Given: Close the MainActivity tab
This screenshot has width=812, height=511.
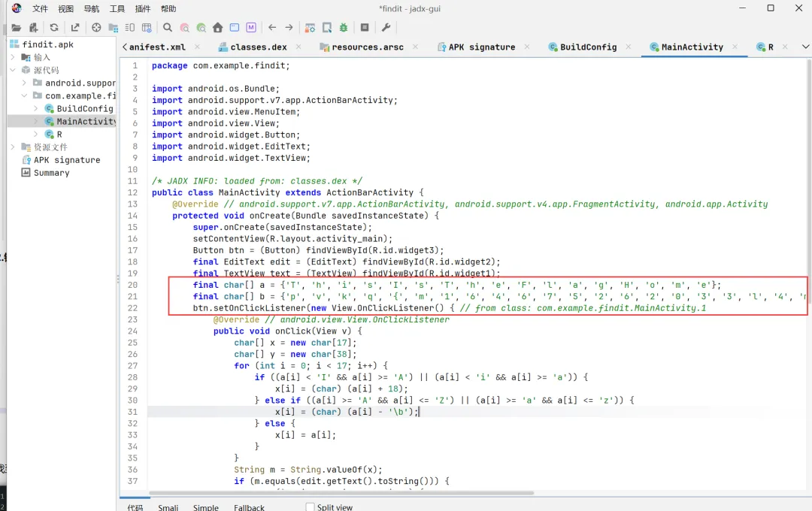Looking at the screenshot, I should (735, 47).
